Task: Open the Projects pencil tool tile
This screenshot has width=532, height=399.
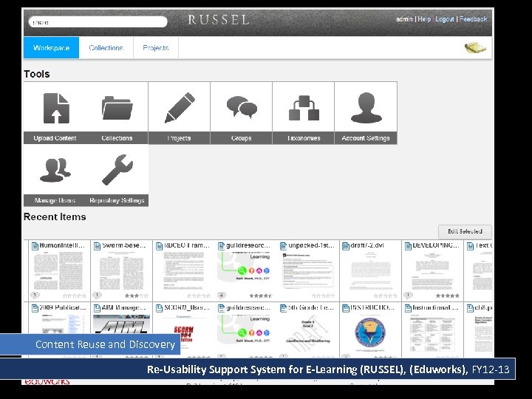Action: coord(179,113)
